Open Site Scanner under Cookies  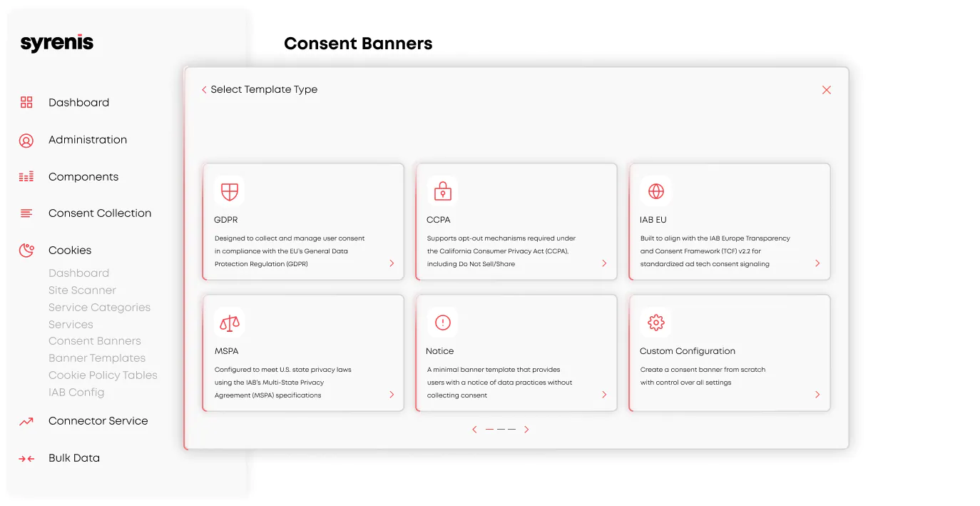point(82,290)
